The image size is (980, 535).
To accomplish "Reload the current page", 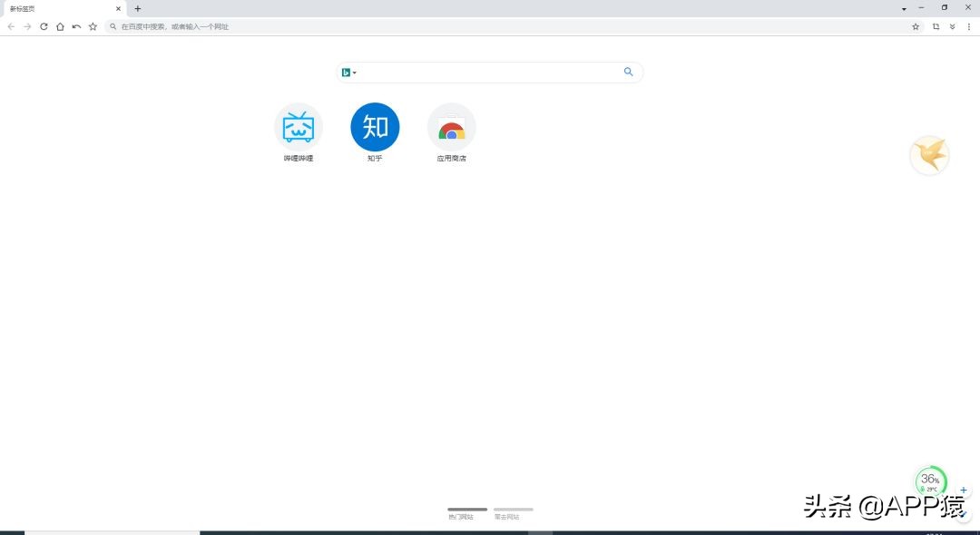I will (x=44, y=27).
